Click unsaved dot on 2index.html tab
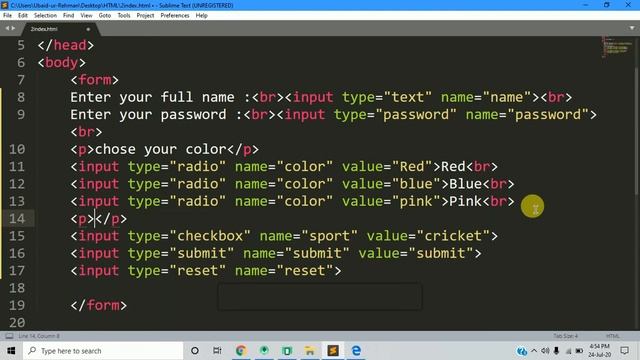Viewport: 640px width, 360px height. tap(88, 29)
